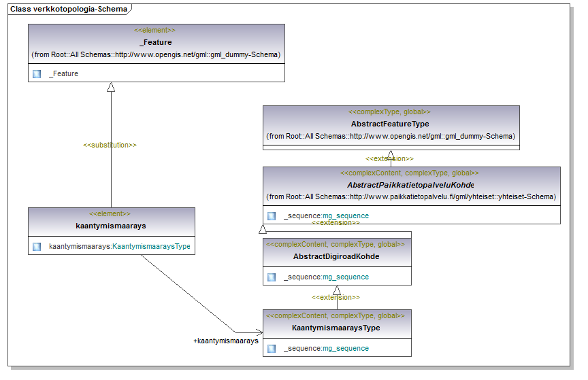Image resolution: width=588 pixels, height=380 pixels.
Task: Select the _Feature class name header
Action: 156,42
